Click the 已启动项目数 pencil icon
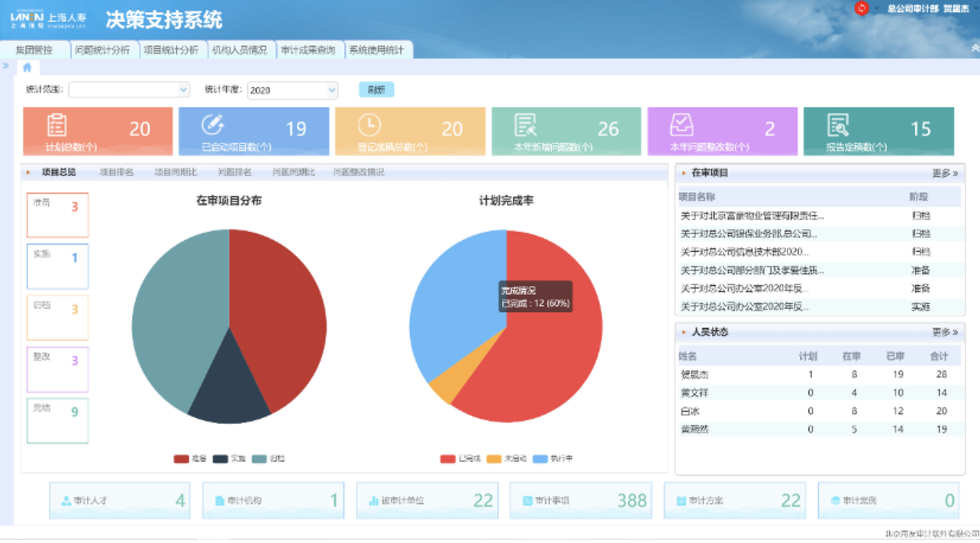Image resolution: width=980 pixels, height=543 pixels. coord(212,125)
